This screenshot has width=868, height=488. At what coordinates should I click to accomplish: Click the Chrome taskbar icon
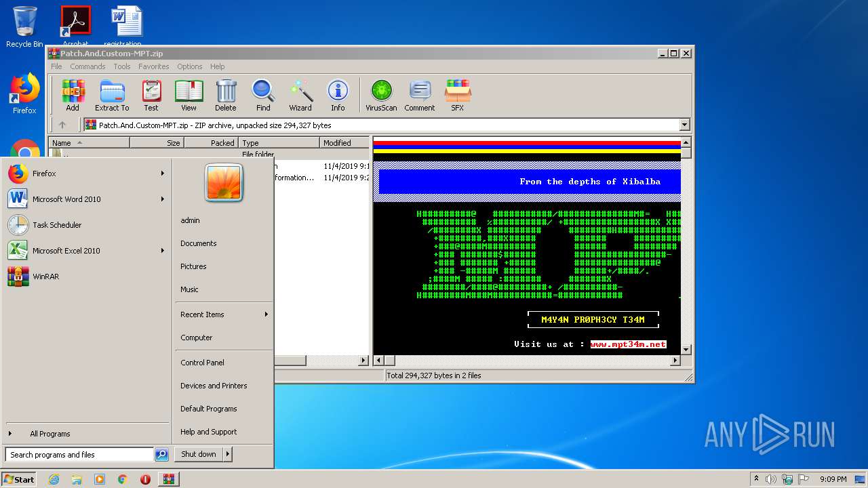pyautogui.click(x=122, y=479)
